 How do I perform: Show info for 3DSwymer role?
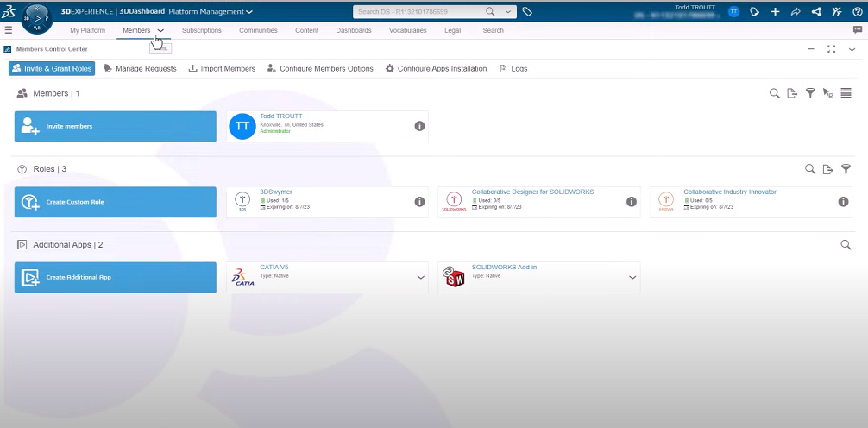419,202
